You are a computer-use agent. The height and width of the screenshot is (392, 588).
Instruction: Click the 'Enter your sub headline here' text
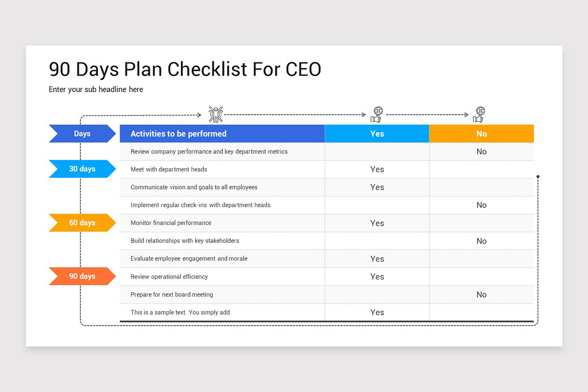tap(96, 90)
